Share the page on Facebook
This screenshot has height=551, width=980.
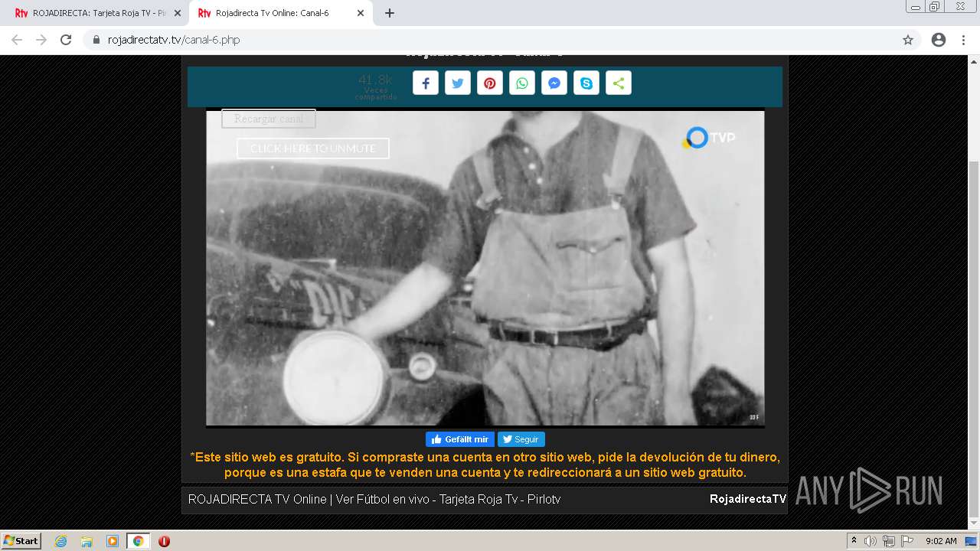point(426,83)
